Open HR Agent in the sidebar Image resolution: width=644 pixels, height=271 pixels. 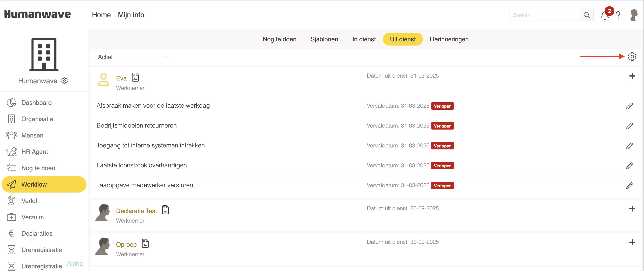(x=44, y=152)
